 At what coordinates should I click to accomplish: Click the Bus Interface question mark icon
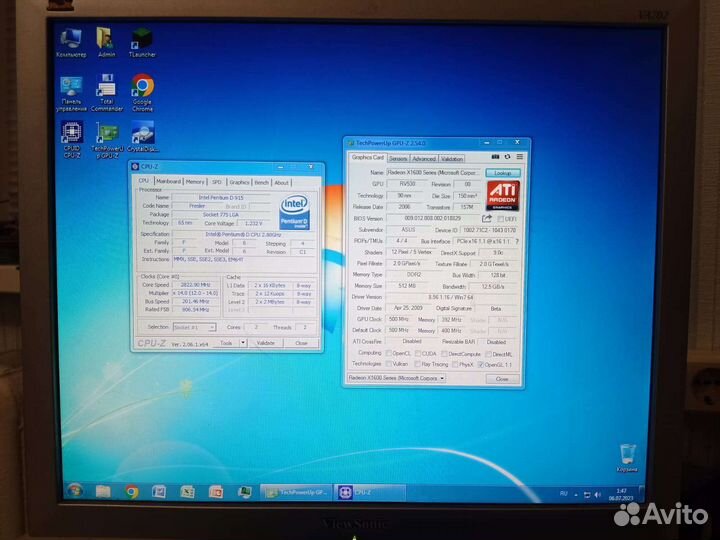(x=517, y=241)
